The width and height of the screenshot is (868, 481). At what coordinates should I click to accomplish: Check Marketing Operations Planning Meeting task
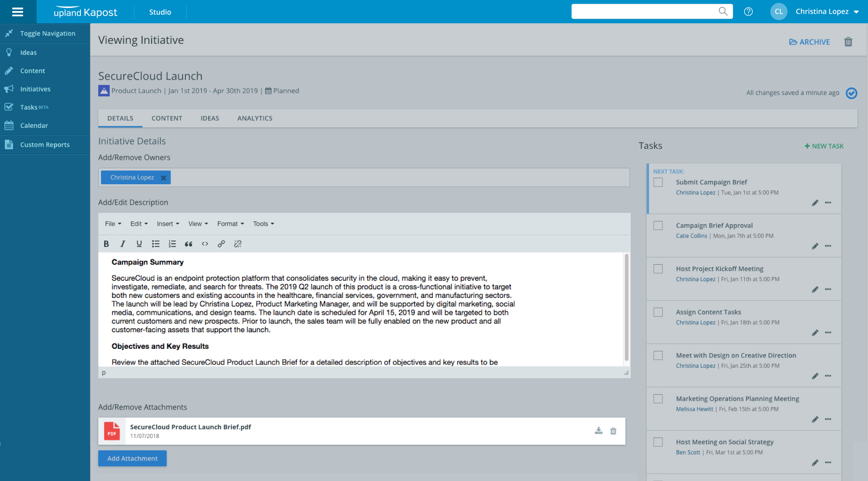point(658,399)
